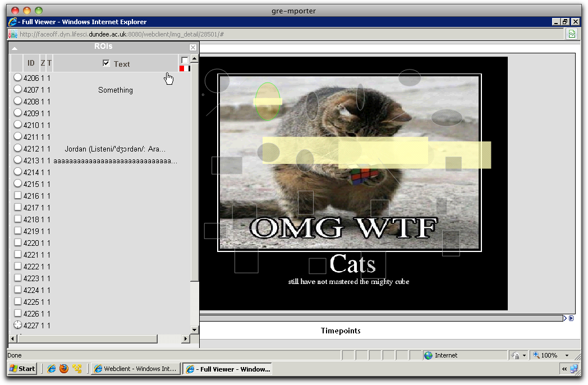This screenshot has height=385, width=588.
Task: Click the ID column header
Action: (31, 63)
